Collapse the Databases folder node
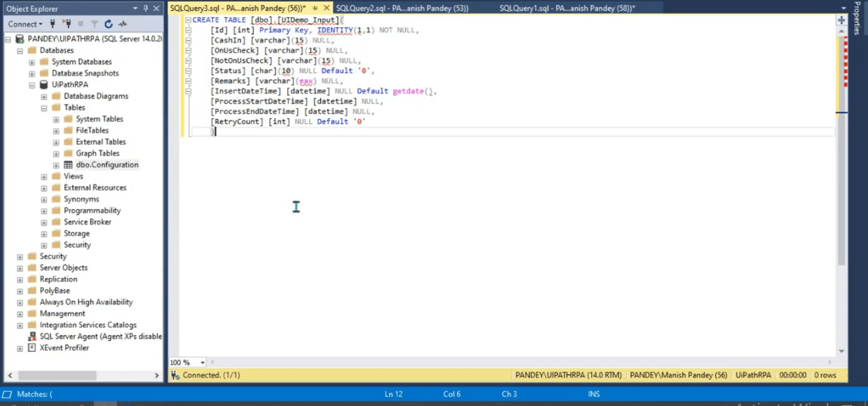The width and height of the screenshot is (868, 406). pyautogui.click(x=20, y=50)
